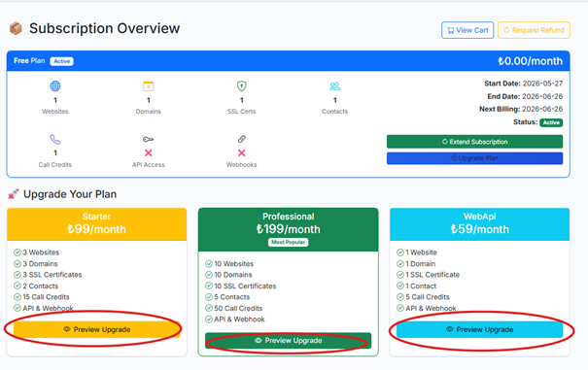The width and height of the screenshot is (588, 370).
Task: Click the 1 Contact feature text
Action: 421,286
